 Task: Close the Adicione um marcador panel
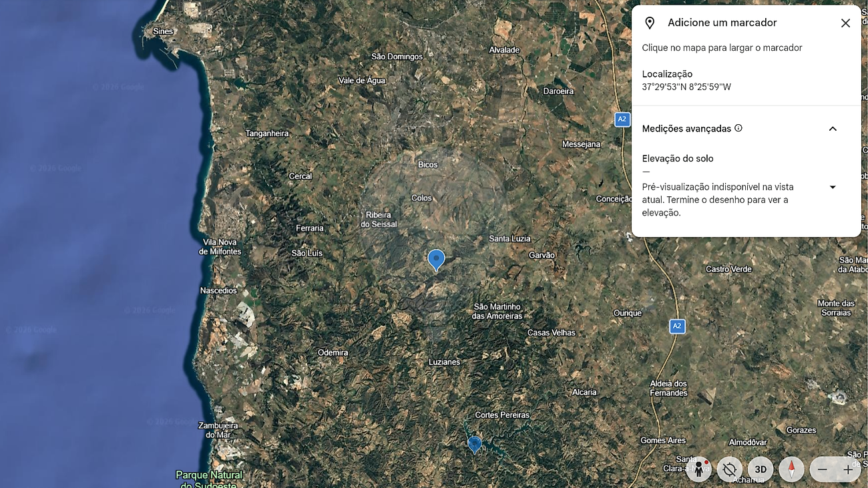(x=845, y=23)
